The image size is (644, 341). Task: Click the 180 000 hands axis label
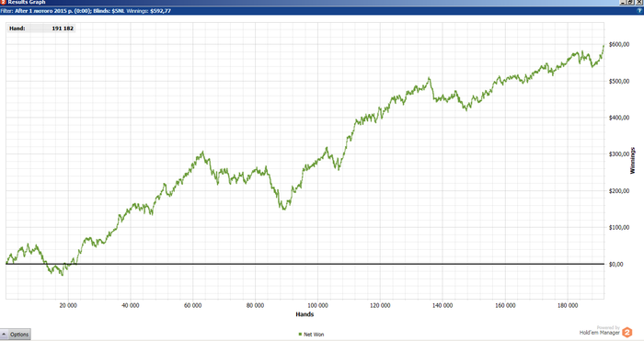(568, 306)
